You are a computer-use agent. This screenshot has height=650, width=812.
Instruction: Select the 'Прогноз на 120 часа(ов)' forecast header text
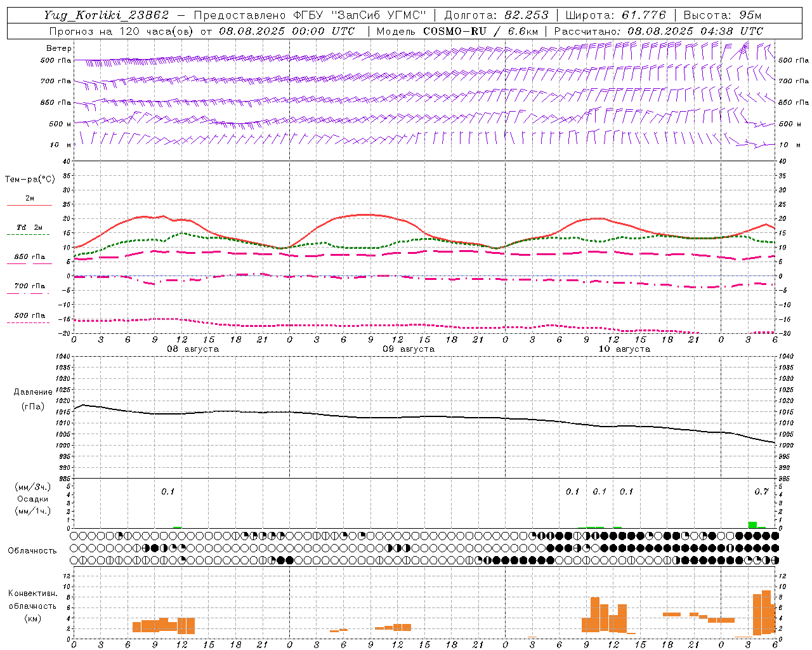pos(122,31)
